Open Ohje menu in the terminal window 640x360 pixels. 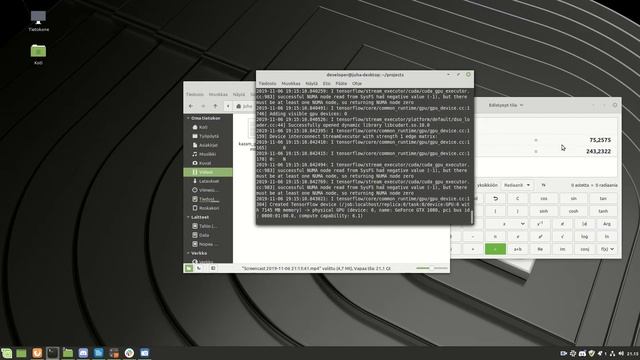357,83
